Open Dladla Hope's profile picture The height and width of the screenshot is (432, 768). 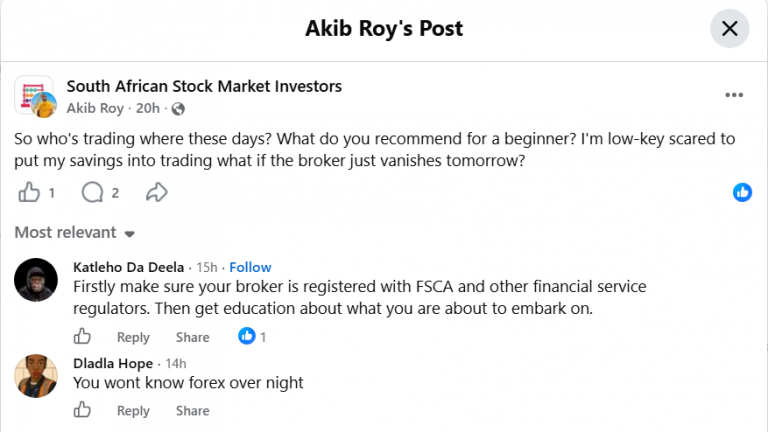[36, 376]
